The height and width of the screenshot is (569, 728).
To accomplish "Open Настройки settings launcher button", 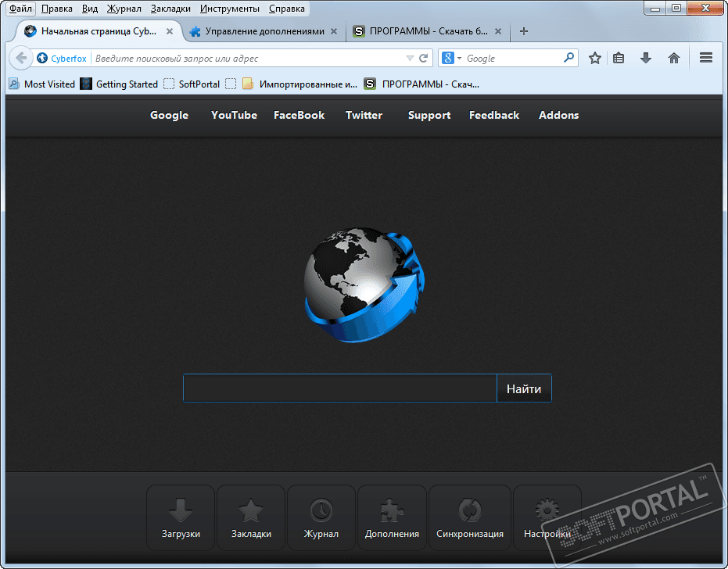I will [547, 517].
